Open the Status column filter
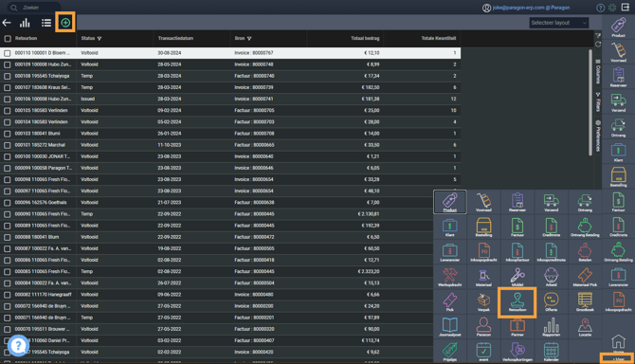This screenshot has height=364, width=635. [x=100, y=39]
